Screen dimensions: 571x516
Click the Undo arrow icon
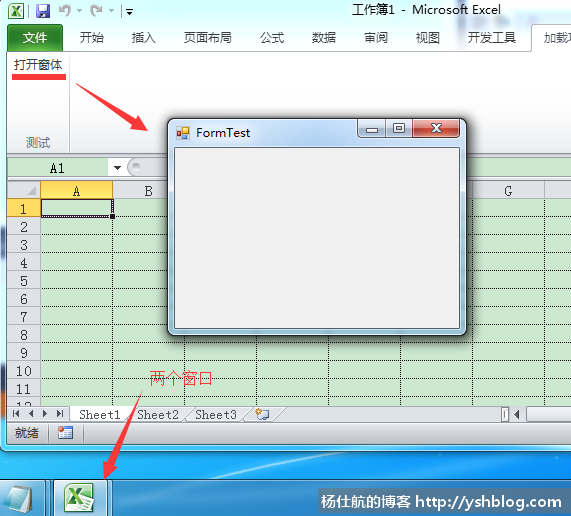coord(64,11)
